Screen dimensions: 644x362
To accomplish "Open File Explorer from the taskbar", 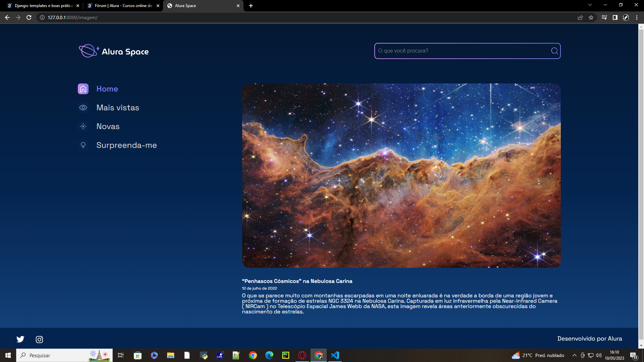I will [x=171, y=355].
